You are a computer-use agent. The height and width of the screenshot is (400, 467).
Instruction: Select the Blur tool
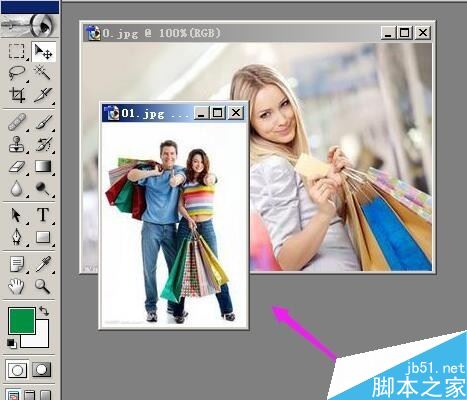coord(16,189)
